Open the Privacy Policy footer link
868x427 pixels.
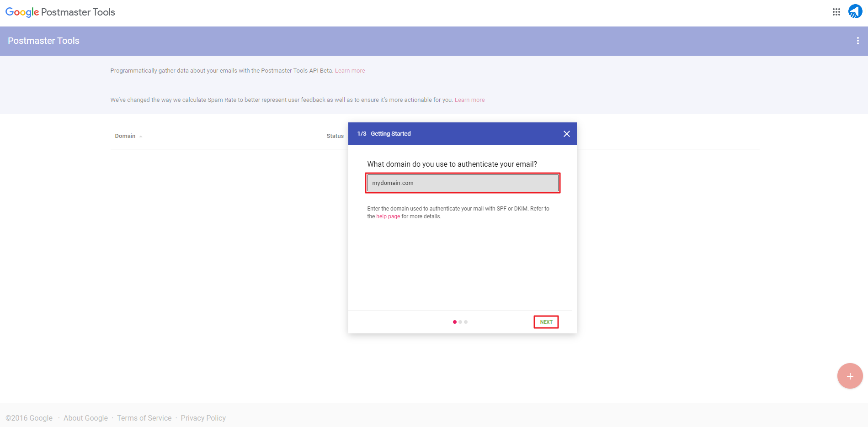pos(203,418)
